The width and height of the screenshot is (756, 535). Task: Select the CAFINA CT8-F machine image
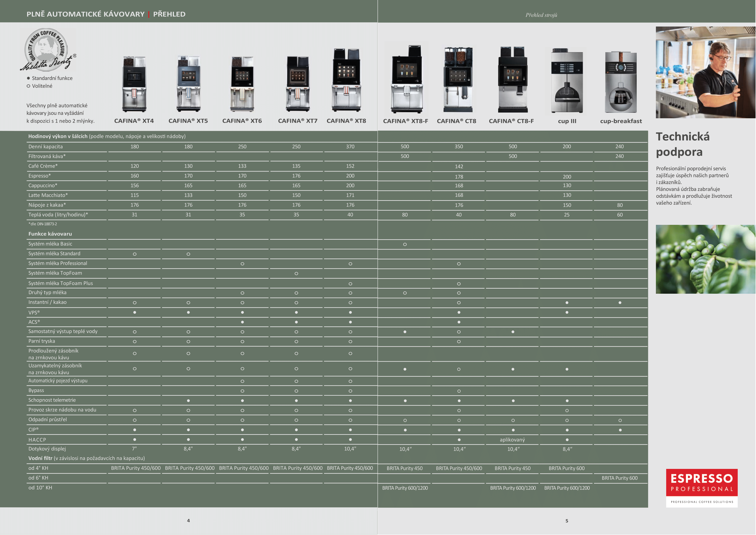tap(513, 79)
